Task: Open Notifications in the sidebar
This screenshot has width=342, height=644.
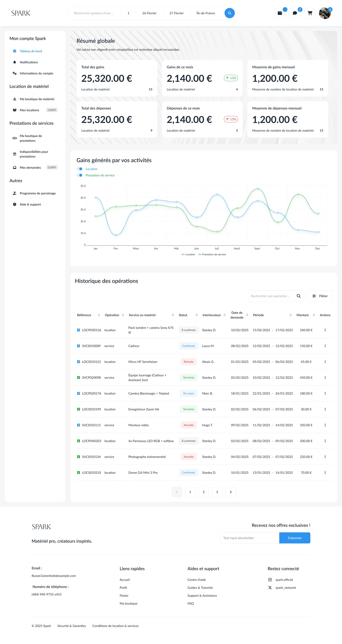Action: (x=29, y=62)
